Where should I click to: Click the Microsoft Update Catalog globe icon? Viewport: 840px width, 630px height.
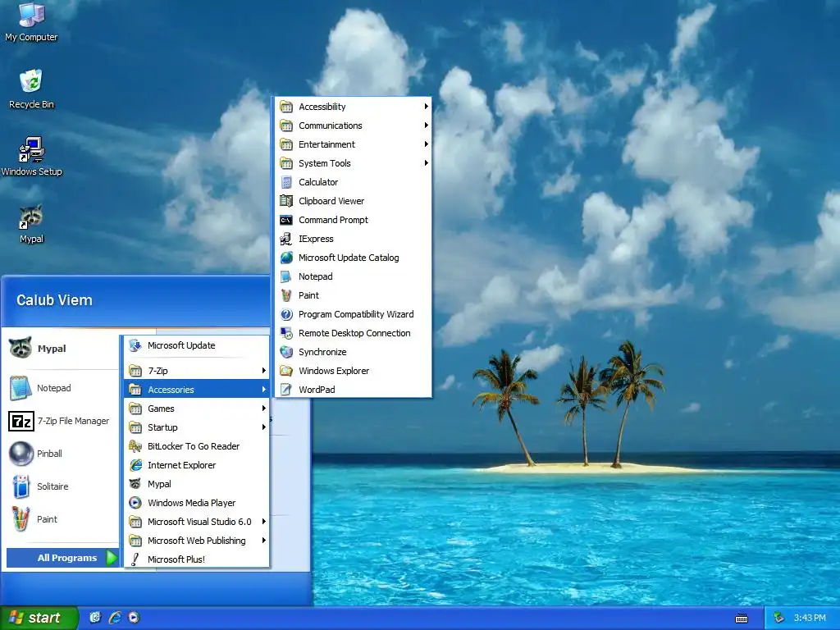286,258
